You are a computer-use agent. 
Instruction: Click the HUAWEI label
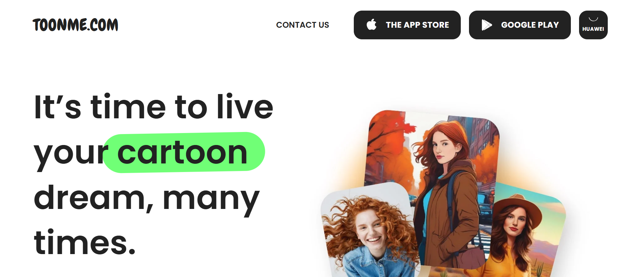593,29
